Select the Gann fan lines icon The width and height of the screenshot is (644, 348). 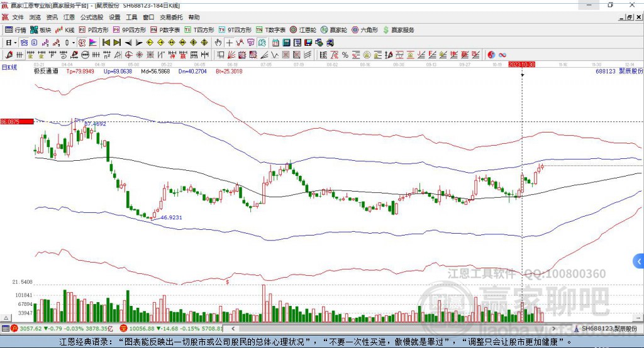point(231,55)
